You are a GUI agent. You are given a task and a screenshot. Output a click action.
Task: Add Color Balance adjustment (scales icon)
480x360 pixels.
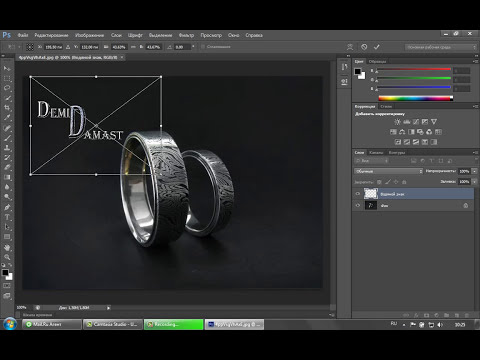[402, 132]
